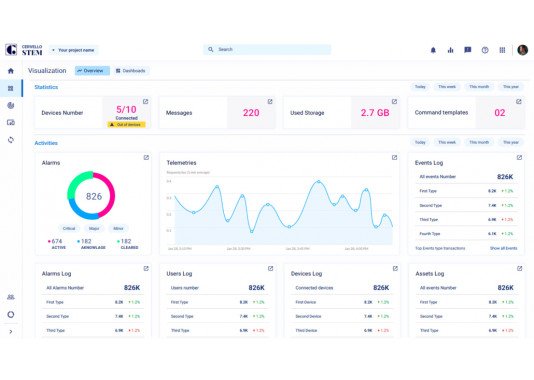Click the All events Number row in Events Log

tap(466, 177)
